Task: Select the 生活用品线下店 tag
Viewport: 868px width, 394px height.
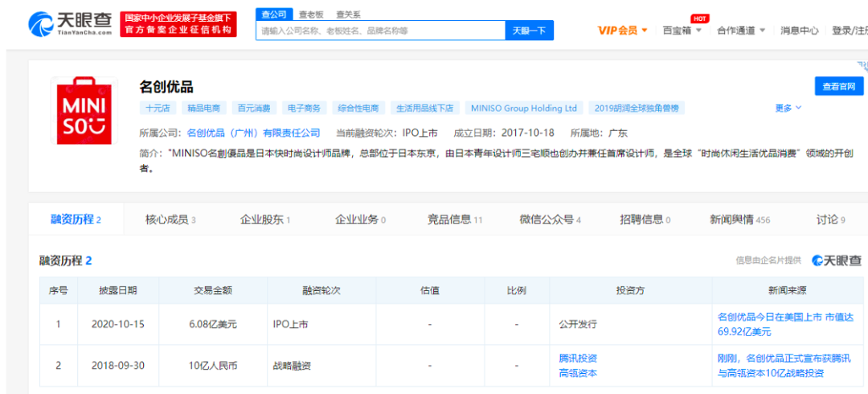Action: point(425,108)
